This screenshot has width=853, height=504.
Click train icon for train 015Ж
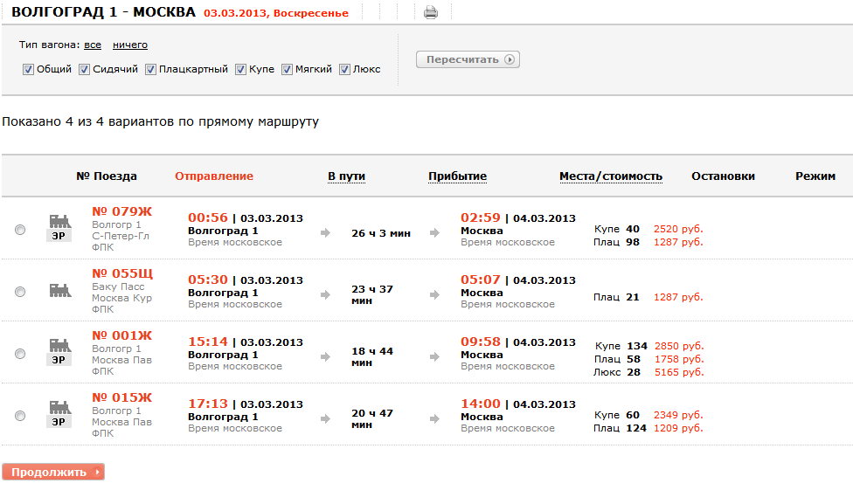click(x=59, y=406)
